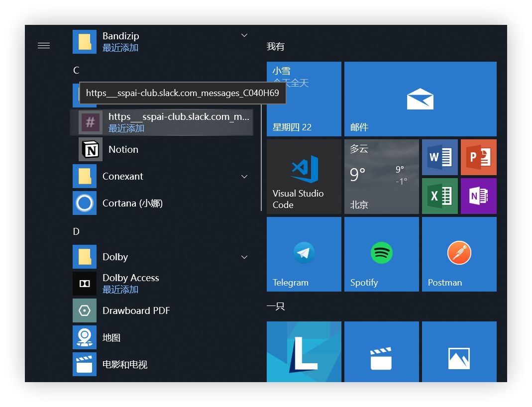Launch the Visual Studio Code tile
The width and height of the screenshot is (532, 407).
304,177
